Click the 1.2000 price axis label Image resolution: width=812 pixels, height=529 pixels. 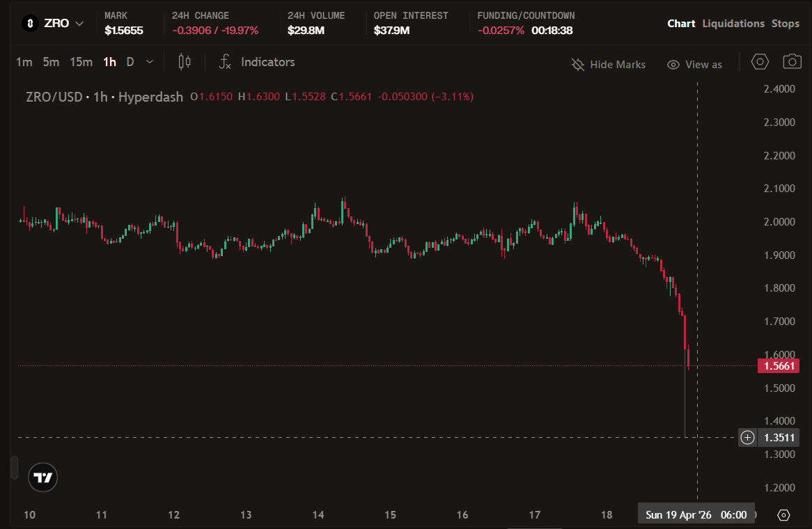tap(779, 488)
